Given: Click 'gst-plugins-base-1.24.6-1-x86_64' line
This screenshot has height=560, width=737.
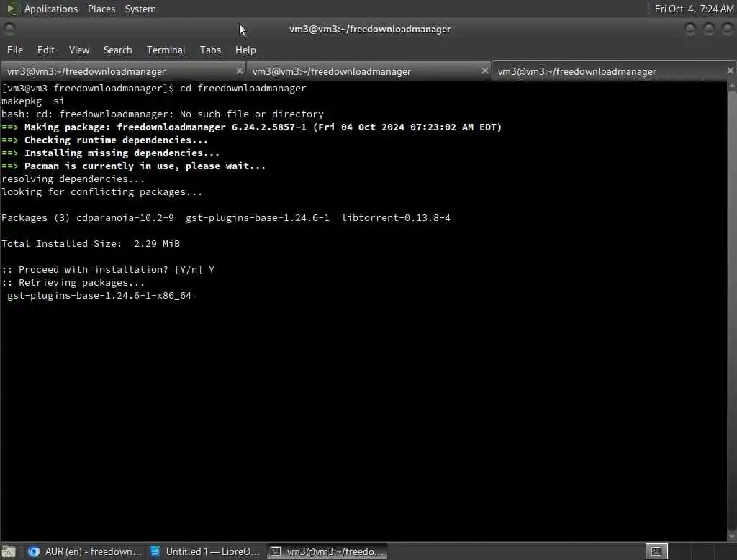Looking at the screenshot, I should click(x=99, y=295).
